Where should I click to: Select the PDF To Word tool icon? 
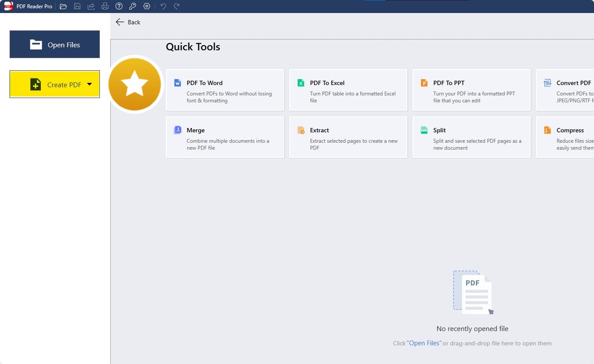(178, 83)
